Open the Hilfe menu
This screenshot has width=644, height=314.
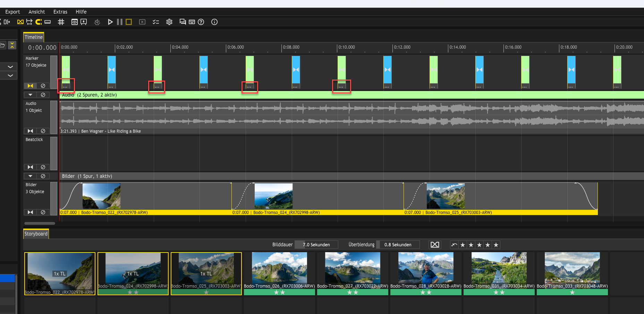81,12
